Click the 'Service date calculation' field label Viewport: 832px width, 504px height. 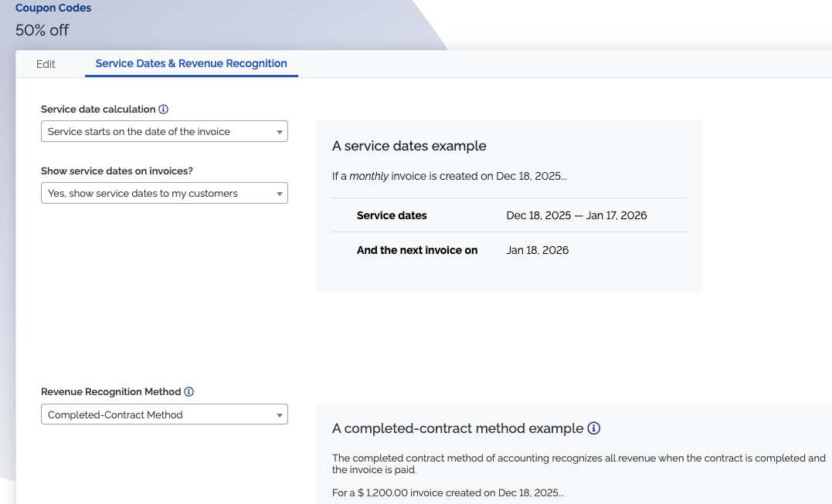(x=98, y=110)
